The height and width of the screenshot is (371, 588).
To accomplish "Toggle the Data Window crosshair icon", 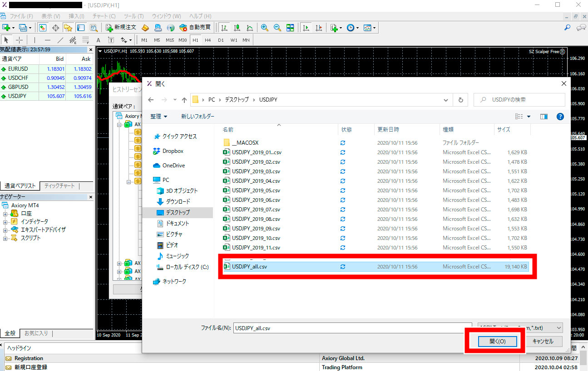I will (x=56, y=28).
